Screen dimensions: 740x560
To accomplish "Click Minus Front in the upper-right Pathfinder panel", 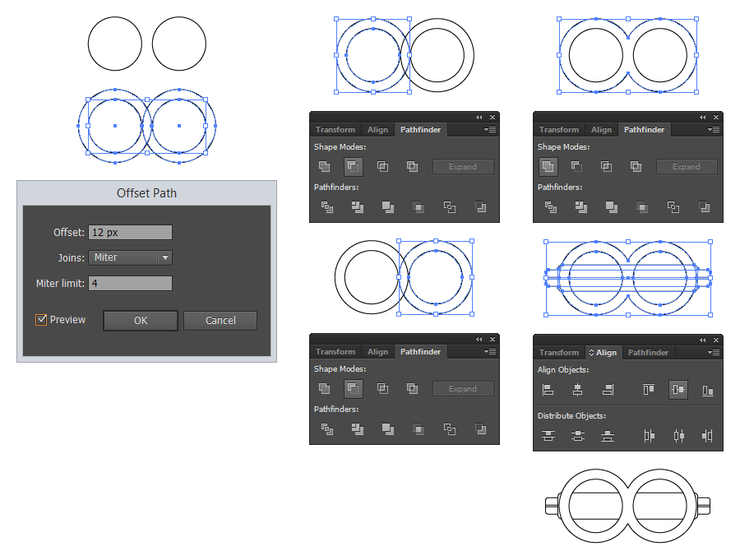I will coord(576,166).
